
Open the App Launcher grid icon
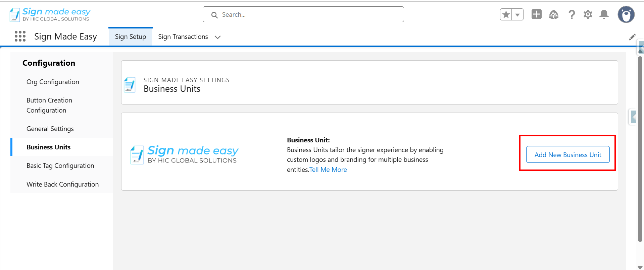(x=20, y=36)
